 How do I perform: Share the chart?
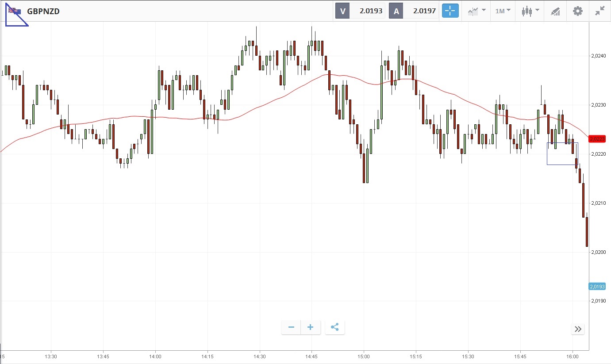pyautogui.click(x=335, y=327)
